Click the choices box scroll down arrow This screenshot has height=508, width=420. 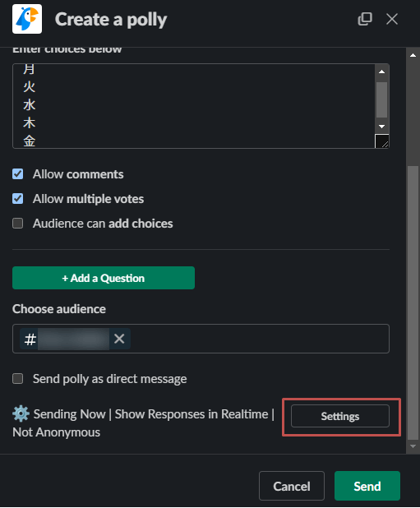pyautogui.click(x=382, y=127)
